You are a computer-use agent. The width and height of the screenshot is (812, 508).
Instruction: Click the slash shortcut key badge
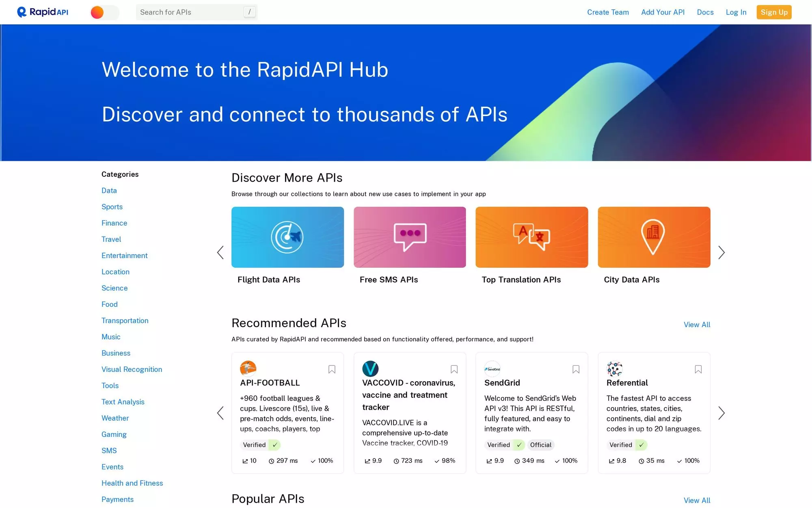[x=249, y=12]
